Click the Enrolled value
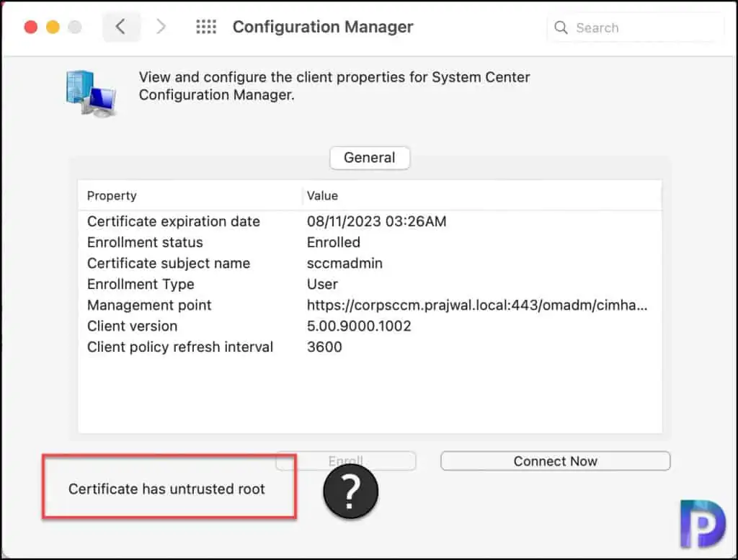Image resolution: width=738 pixels, height=560 pixels. coord(333,242)
